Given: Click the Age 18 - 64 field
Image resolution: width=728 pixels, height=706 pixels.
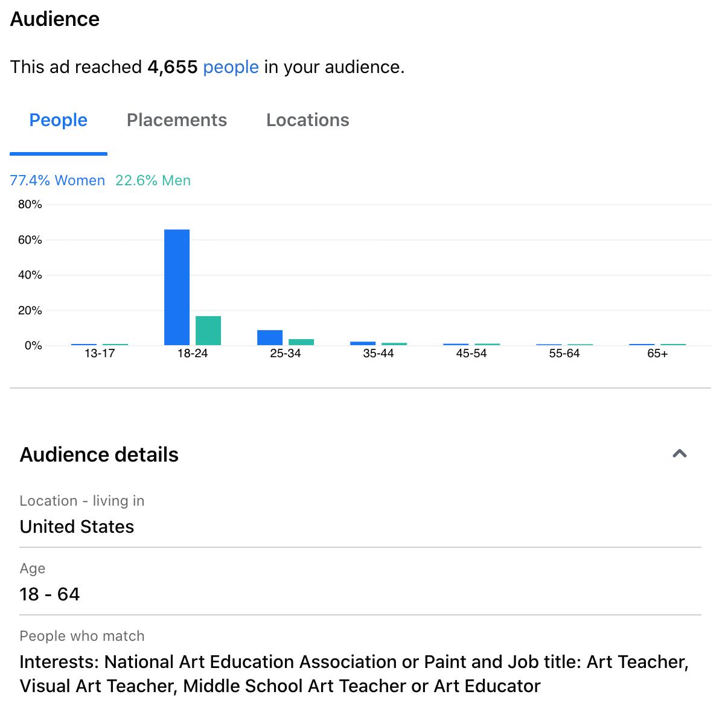Looking at the screenshot, I should [x=360, y=582].
